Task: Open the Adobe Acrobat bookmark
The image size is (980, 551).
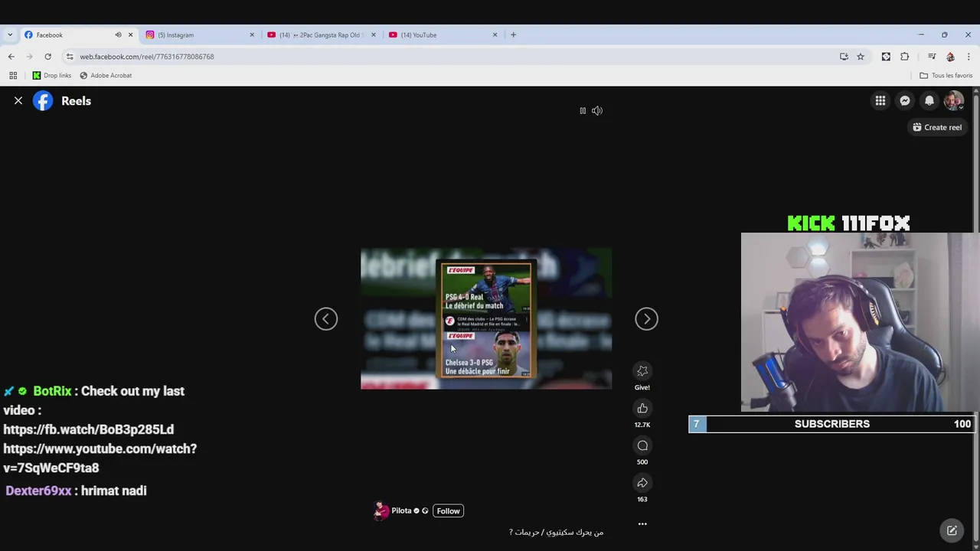Action: (106, 76)
